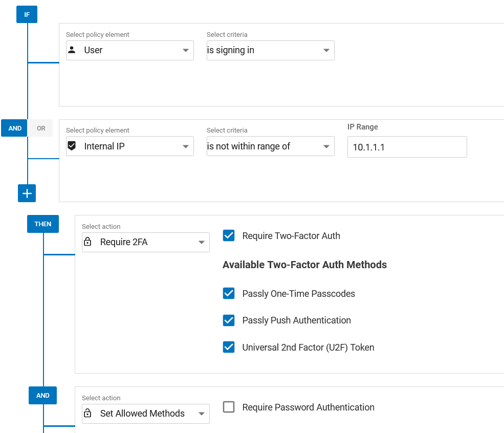Uncheck Universal 2nd Factor (U2F) Token

coord(229,347)
